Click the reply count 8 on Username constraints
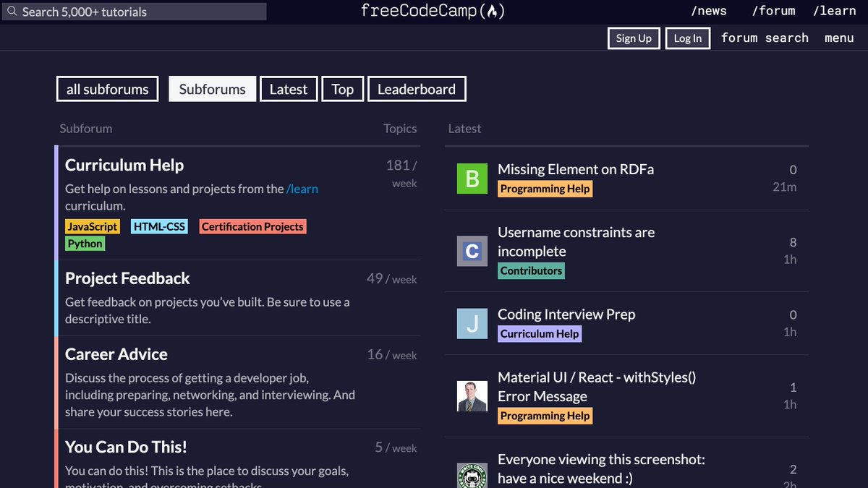868x488 pixels. [x=793, y=242]
